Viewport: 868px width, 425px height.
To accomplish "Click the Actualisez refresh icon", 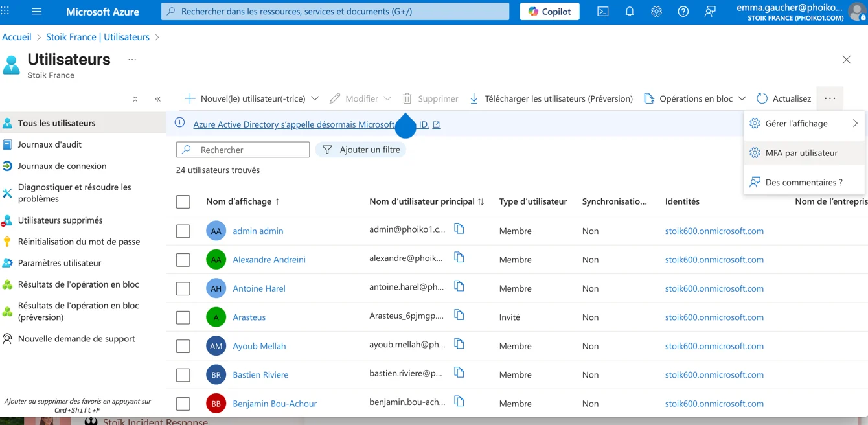I will pos(762,98).
